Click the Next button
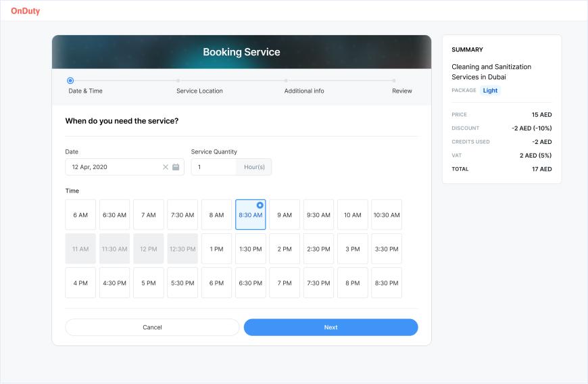 [330, 327]
